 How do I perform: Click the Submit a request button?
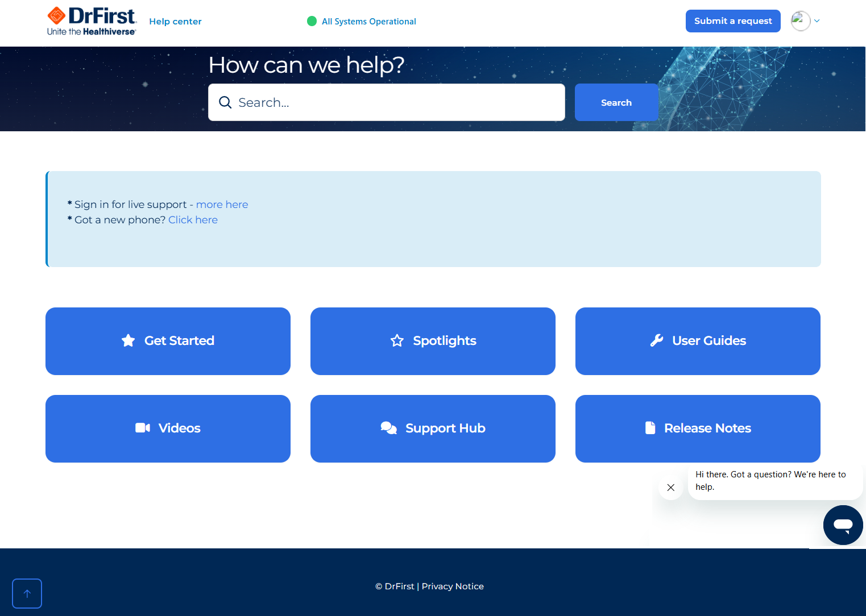point(733,21)
